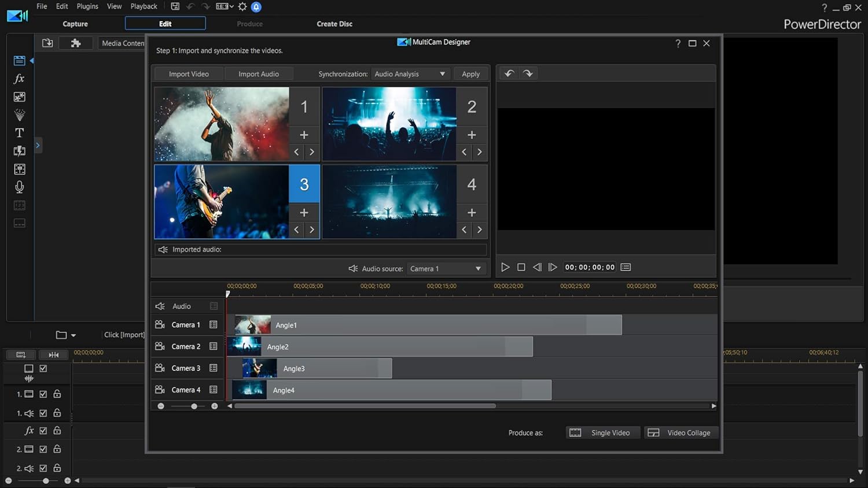Viewport: 868px width, 488px height.
Task: Click the undo arrow in MultiCam Designer
Action: pos(509,73)
